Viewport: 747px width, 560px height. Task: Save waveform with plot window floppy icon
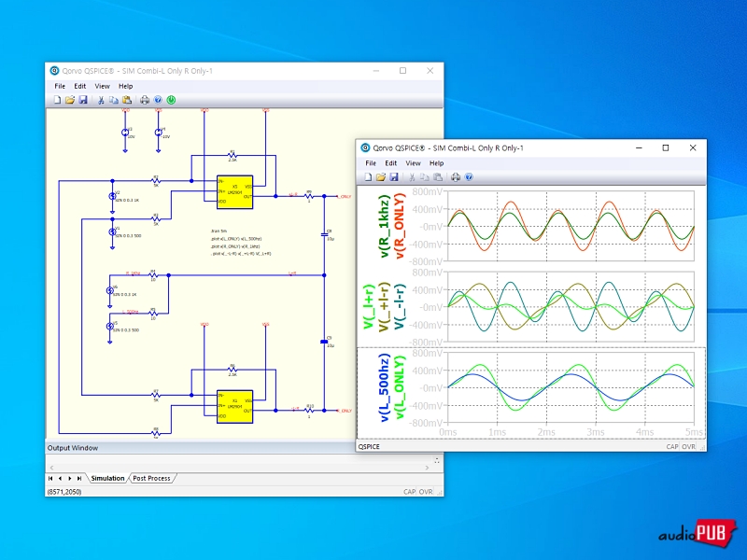394,176
